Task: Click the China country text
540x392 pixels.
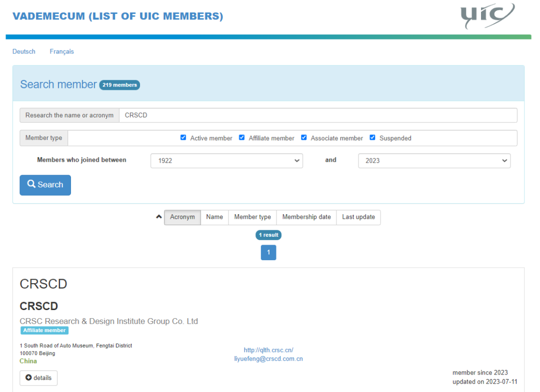Action: pos(28,361)
